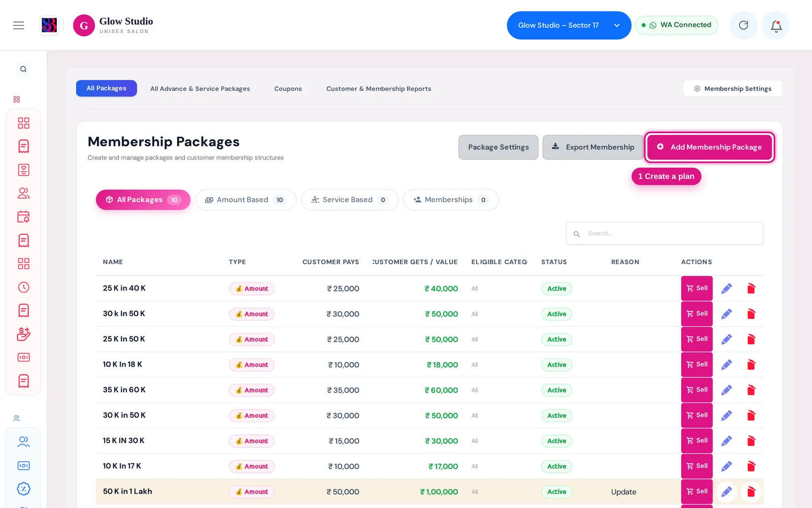Screen dimensions: 812x508
Task: Open the sidebar calendar icon
Action: point(23,217)
